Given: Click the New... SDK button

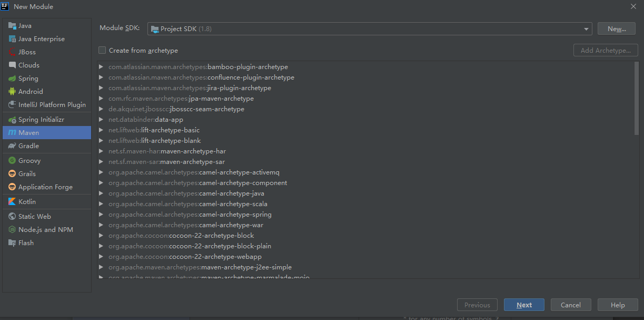Looking at the screenshot, I should click(617, 29).
